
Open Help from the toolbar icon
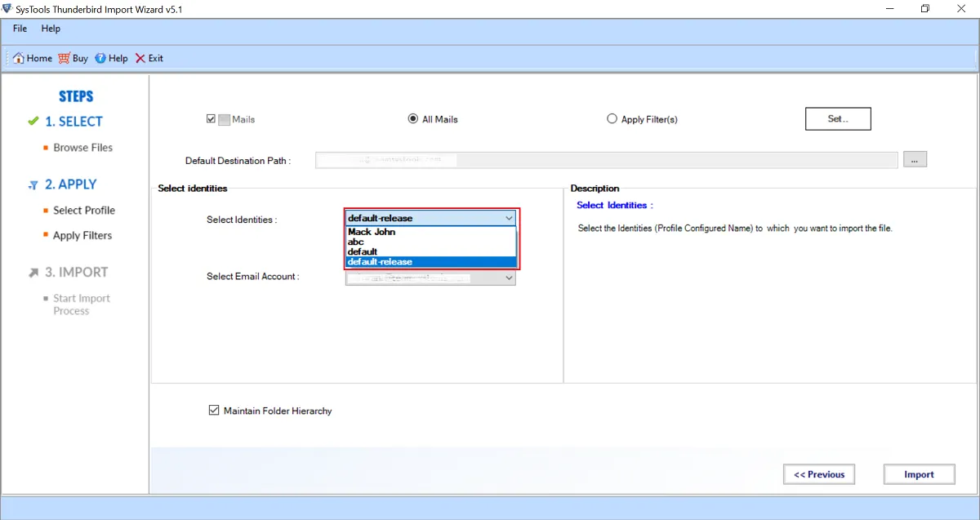100,58
